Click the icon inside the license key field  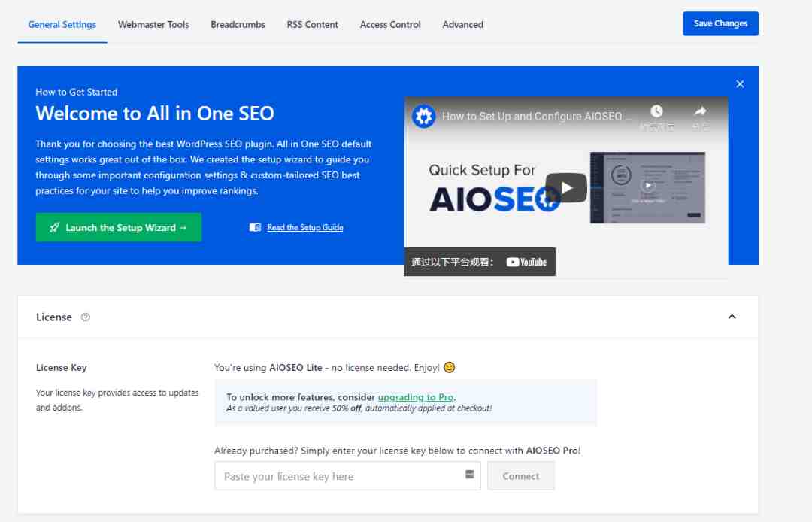(x=470, y=475)
